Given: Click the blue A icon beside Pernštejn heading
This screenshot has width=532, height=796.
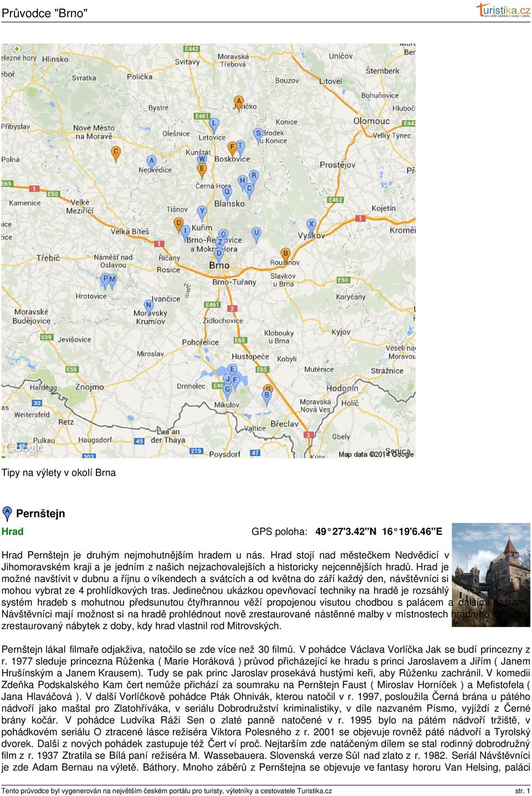Looking at the screenshot, I should pos(7,513).
